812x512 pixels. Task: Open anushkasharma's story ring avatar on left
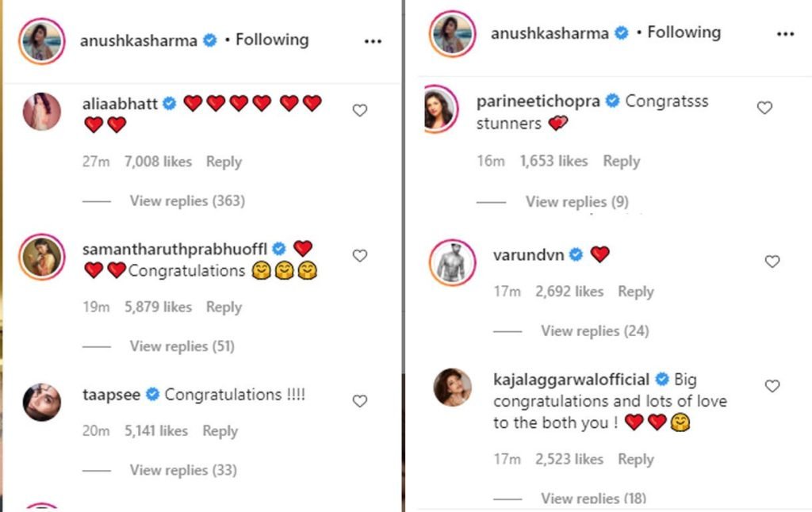pos(41,41)
